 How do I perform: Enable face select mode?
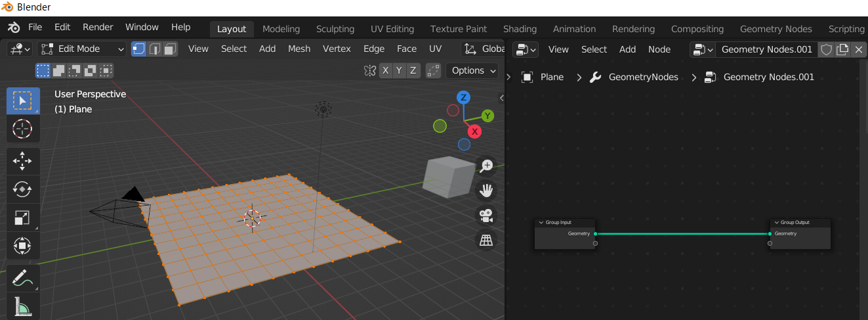171,49
